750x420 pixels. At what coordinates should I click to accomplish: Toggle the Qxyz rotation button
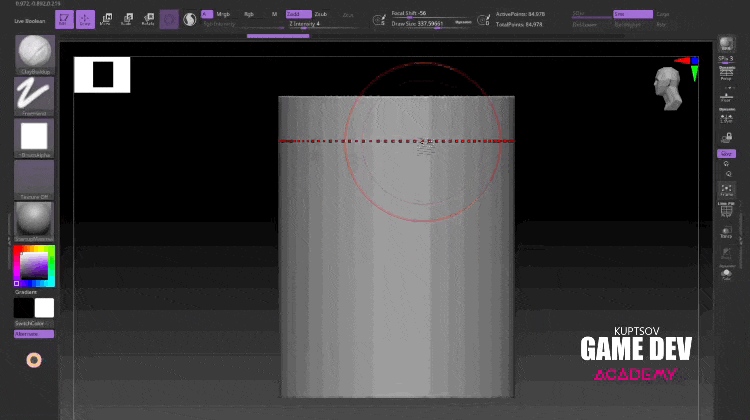coord(726,154)
